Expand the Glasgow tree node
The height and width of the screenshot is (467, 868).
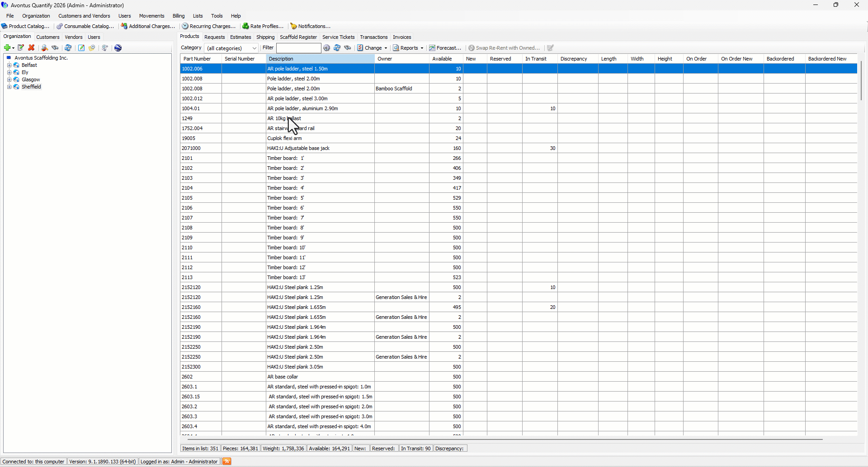tap(9, 79)
